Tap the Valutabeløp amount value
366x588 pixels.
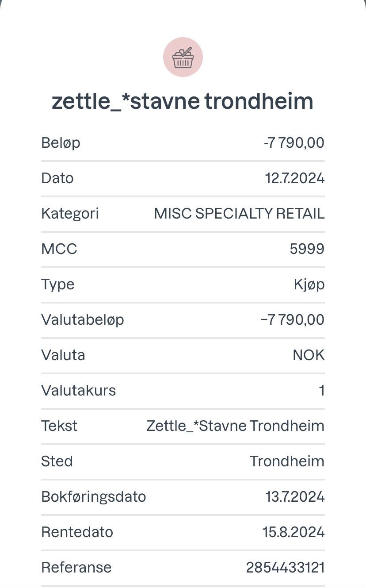click(292, 320)
